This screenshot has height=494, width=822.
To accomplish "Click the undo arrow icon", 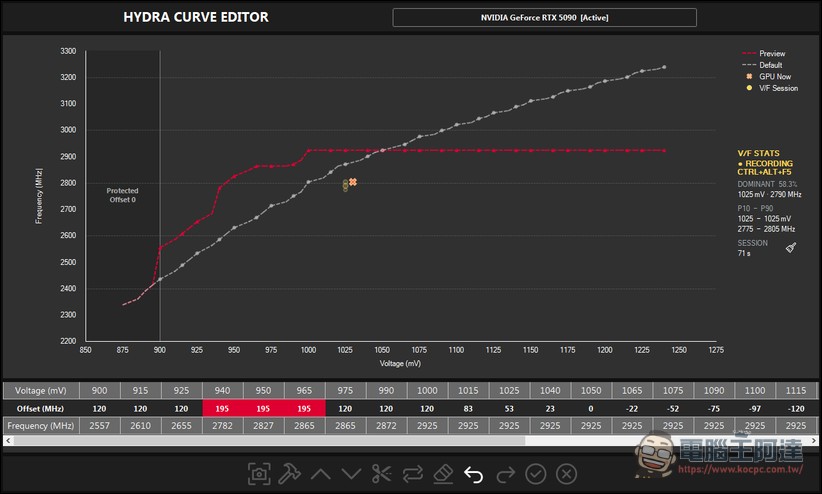I will pos(474,475).
